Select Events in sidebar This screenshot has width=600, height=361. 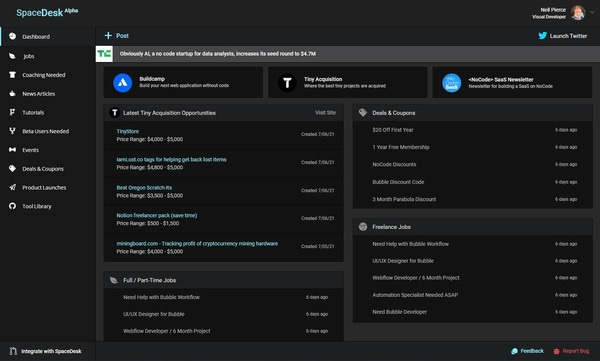[30, 150]
